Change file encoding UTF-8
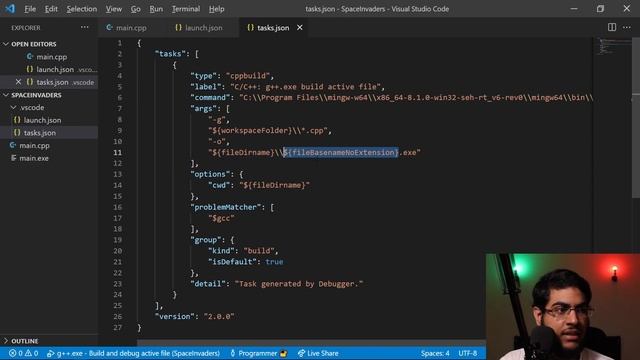640x360 pixels. tap(468, 353)
